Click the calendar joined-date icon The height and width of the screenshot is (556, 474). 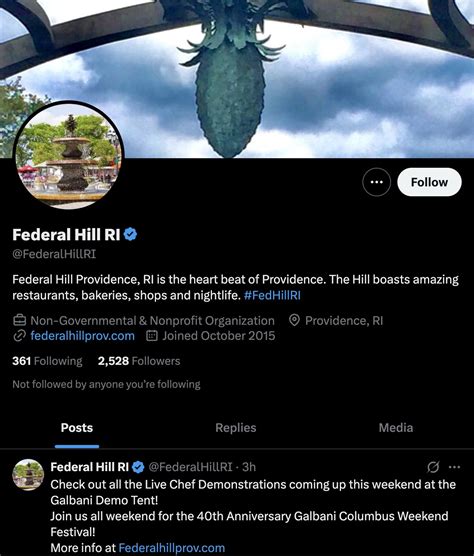tap(152, 335)
